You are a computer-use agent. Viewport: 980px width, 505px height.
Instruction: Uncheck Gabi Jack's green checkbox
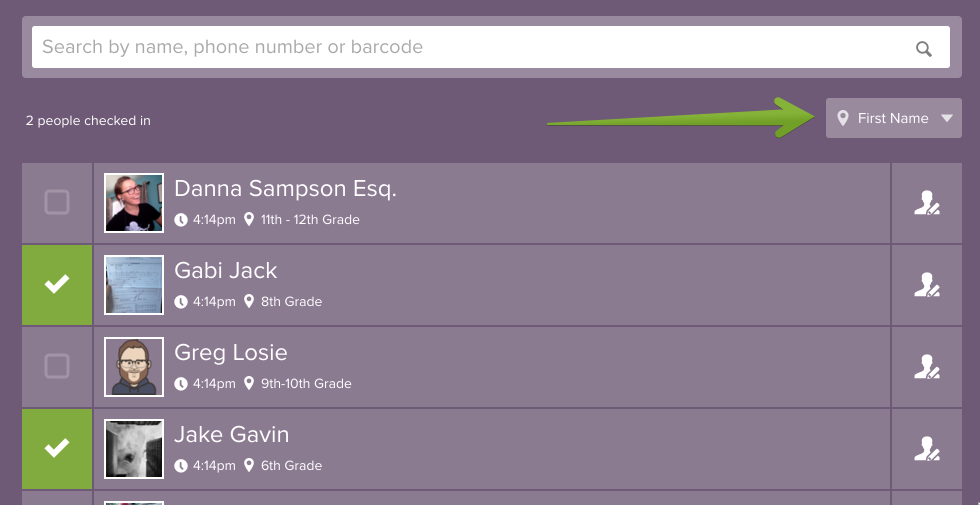click(57, 285)
